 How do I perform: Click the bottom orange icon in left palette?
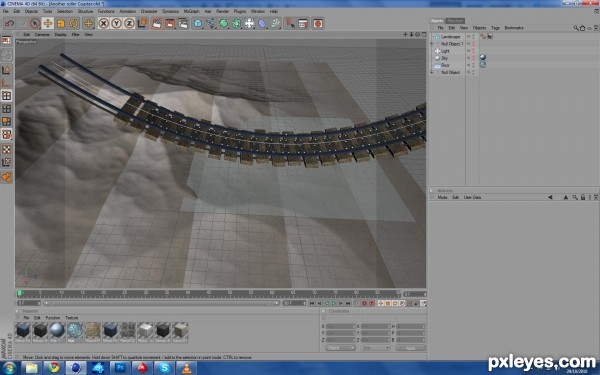tap(7, 177)
